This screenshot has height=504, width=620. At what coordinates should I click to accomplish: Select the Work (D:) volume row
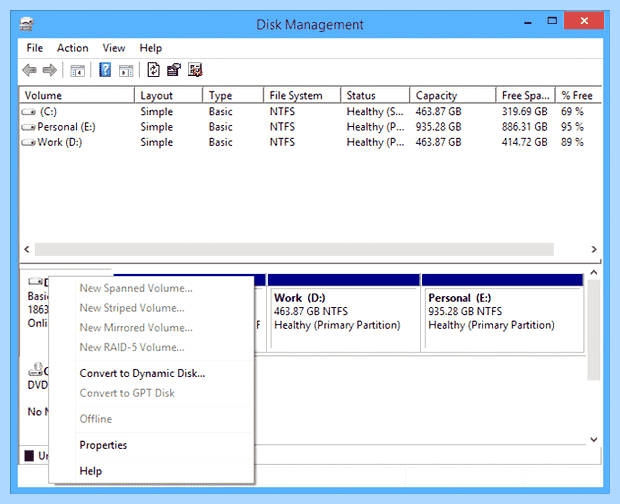pos(310,142)
